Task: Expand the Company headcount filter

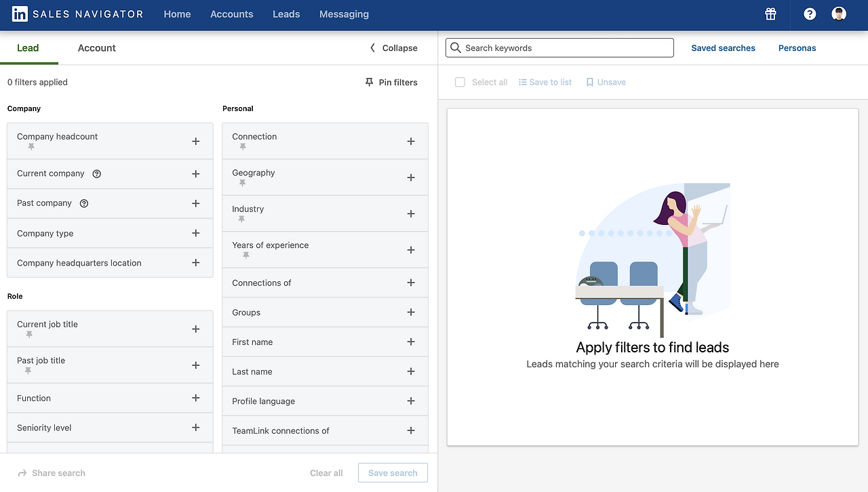Action: point(196,141)
